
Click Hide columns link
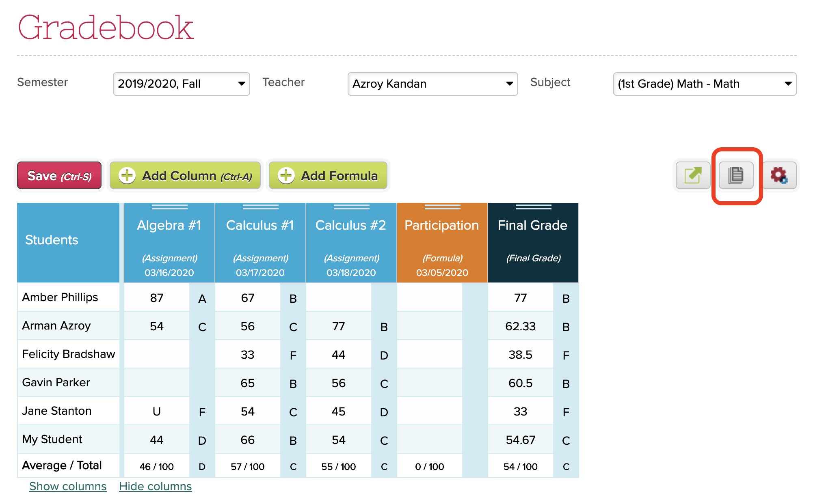coord(155,486)
